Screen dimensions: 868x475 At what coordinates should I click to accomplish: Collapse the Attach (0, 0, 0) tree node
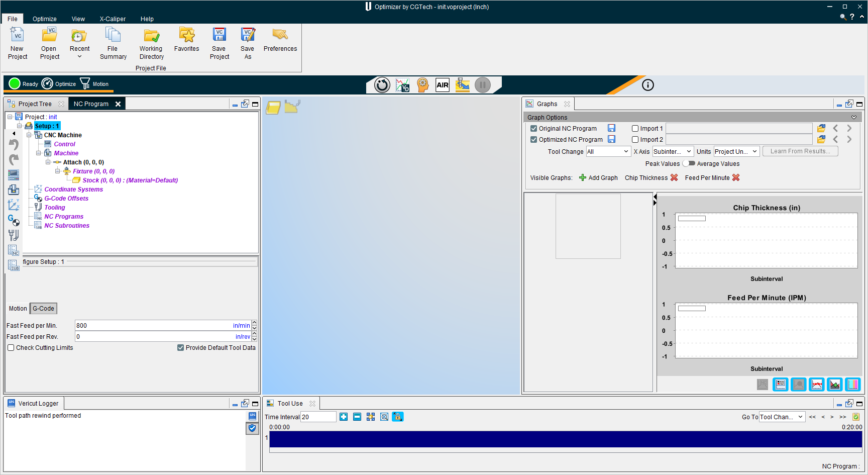tap(48, 162)
